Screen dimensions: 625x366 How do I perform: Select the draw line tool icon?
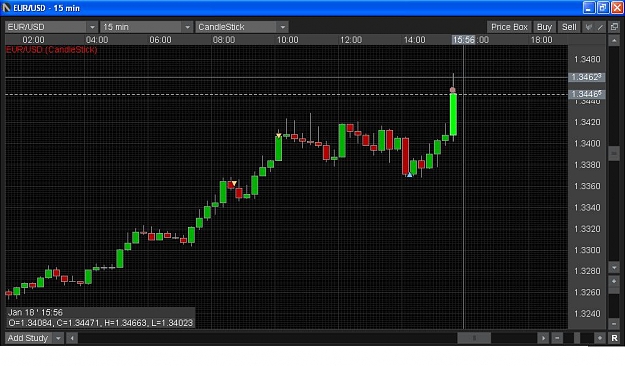(600, 27)
